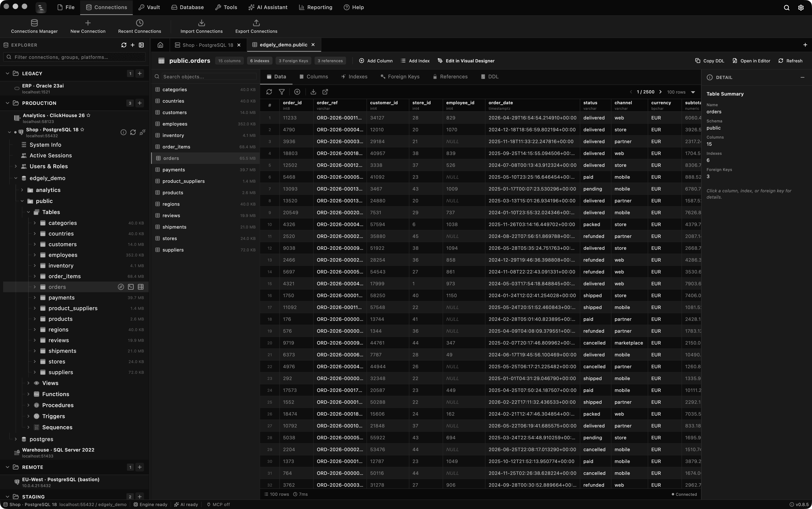Open Recent Connections
This screenshot has width=812, height=509.
139,27
